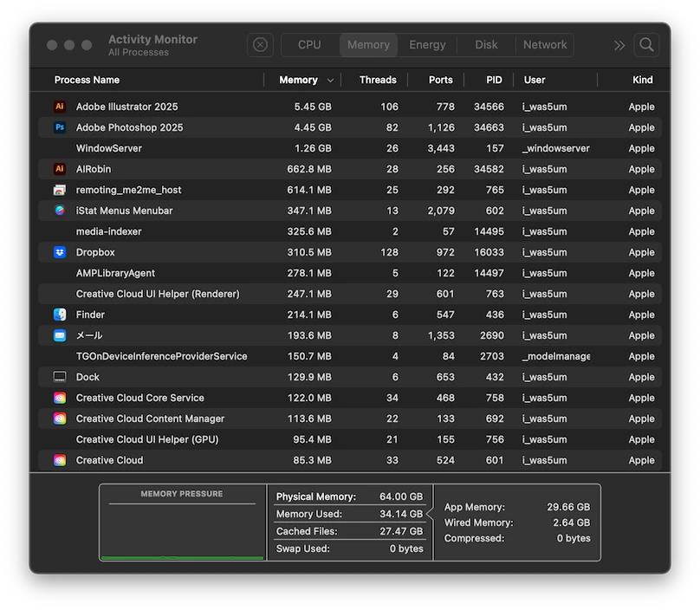Click the Memory Pressure graph

(182, 522)
